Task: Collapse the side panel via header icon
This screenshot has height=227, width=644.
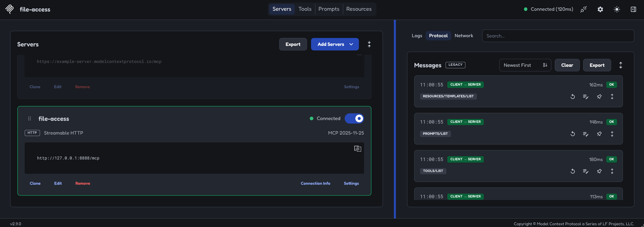Action: click(x=633, y=9)
